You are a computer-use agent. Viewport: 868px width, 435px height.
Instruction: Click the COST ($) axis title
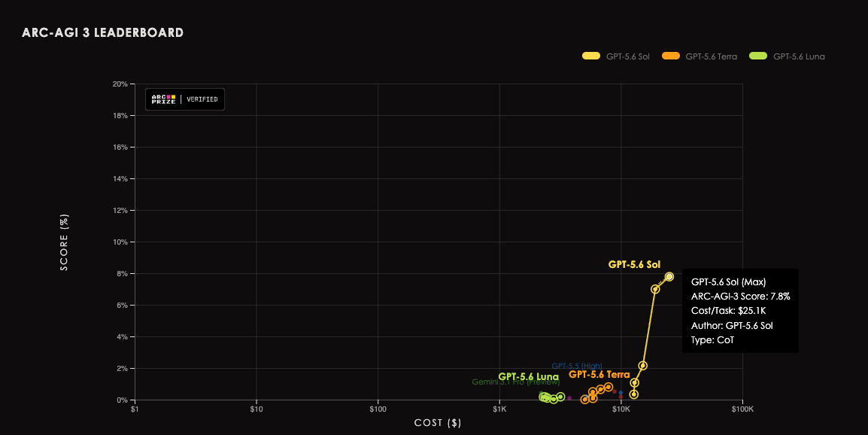(x=438, y=423)
